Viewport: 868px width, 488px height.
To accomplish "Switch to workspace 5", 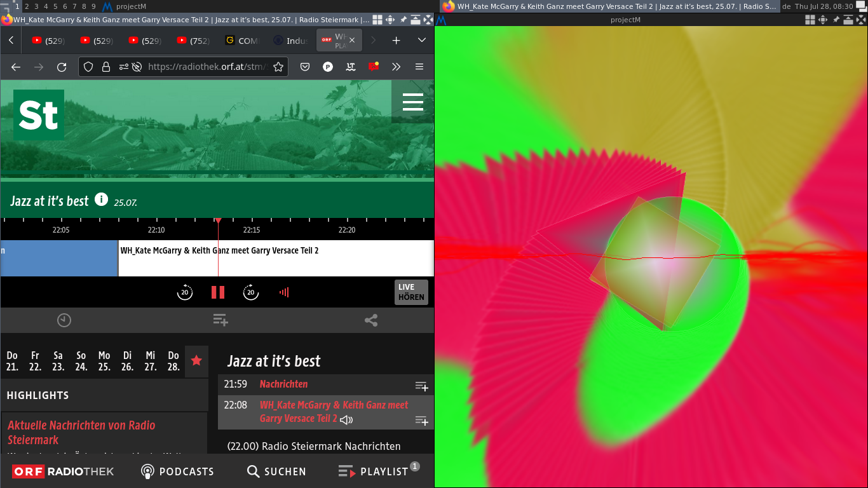I will (55, 6).
